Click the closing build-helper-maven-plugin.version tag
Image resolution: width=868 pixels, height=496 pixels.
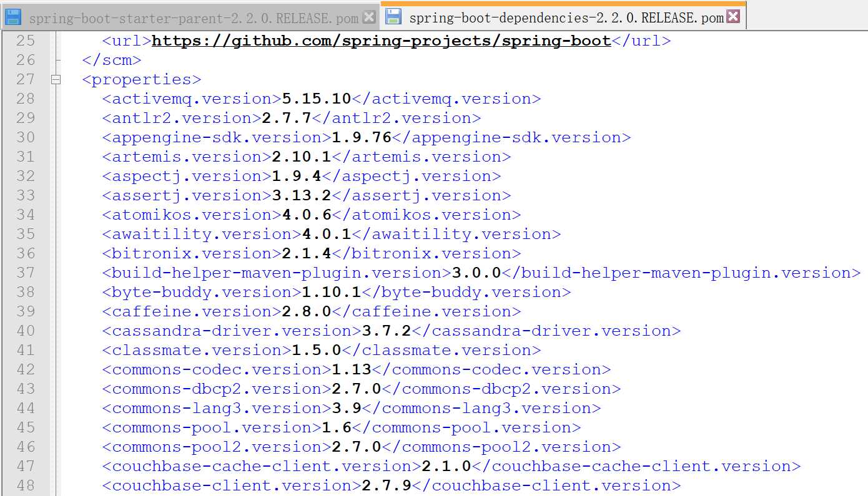681,273
